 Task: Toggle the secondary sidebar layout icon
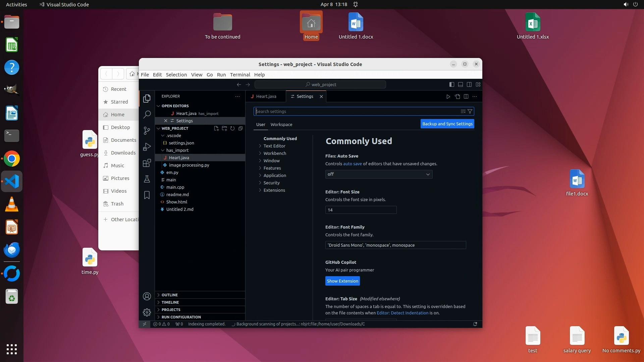coord(469,84)
